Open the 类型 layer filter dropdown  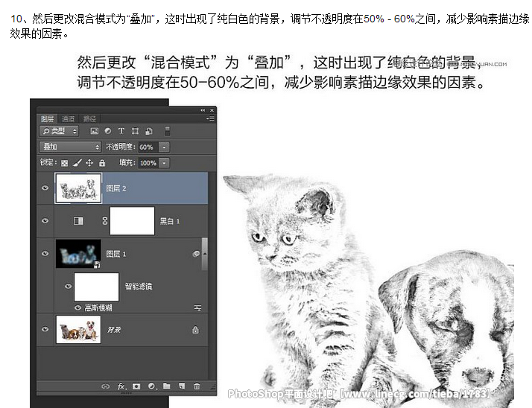click(x=59, y=131)
